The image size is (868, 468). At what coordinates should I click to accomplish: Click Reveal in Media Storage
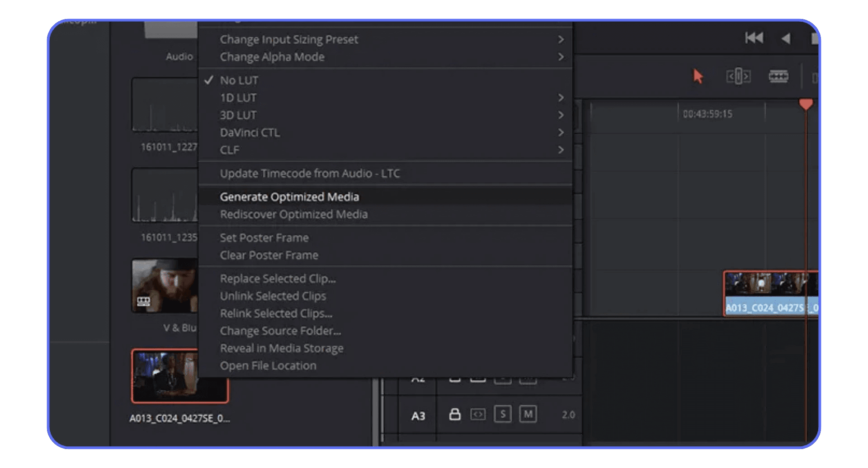pos(281,348)
